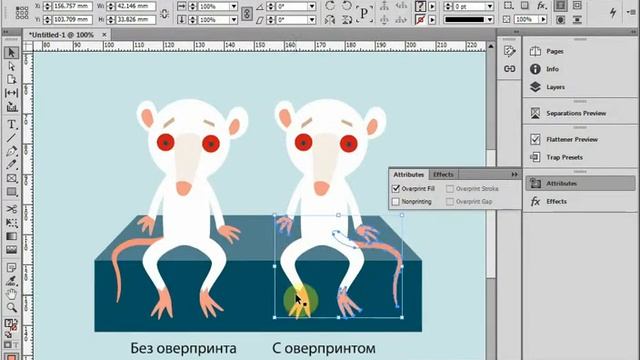Uncheck the Overprint Fill checkbox
Screen dimensions: 640x360
click(396, 189)
